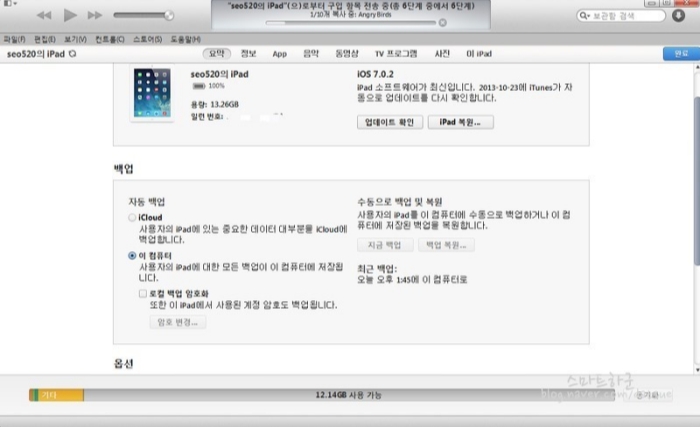Click the iPad 복원... button
Screen dimensions: 700x427
(x=461, y=122)
